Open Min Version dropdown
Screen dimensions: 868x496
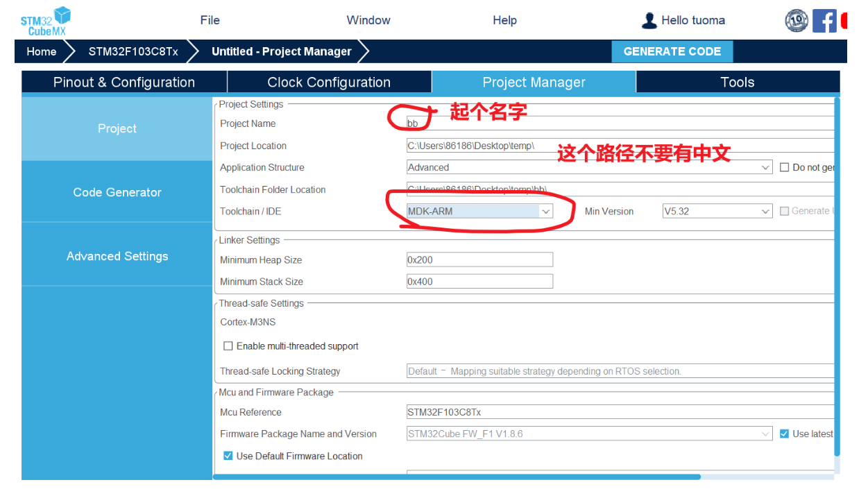(717, 211)
